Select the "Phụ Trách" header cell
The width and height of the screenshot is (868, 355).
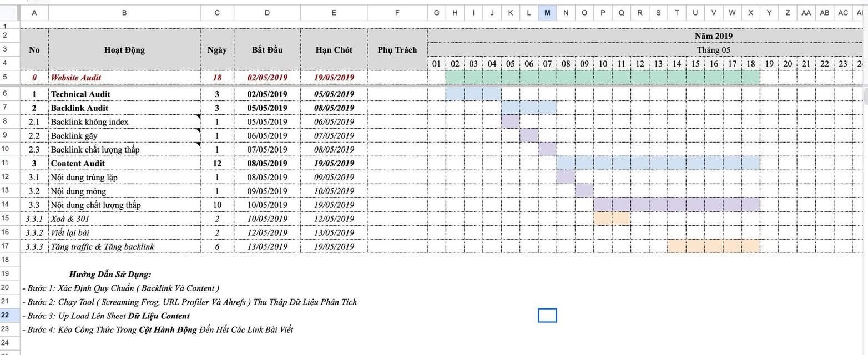tap(397, 50)
